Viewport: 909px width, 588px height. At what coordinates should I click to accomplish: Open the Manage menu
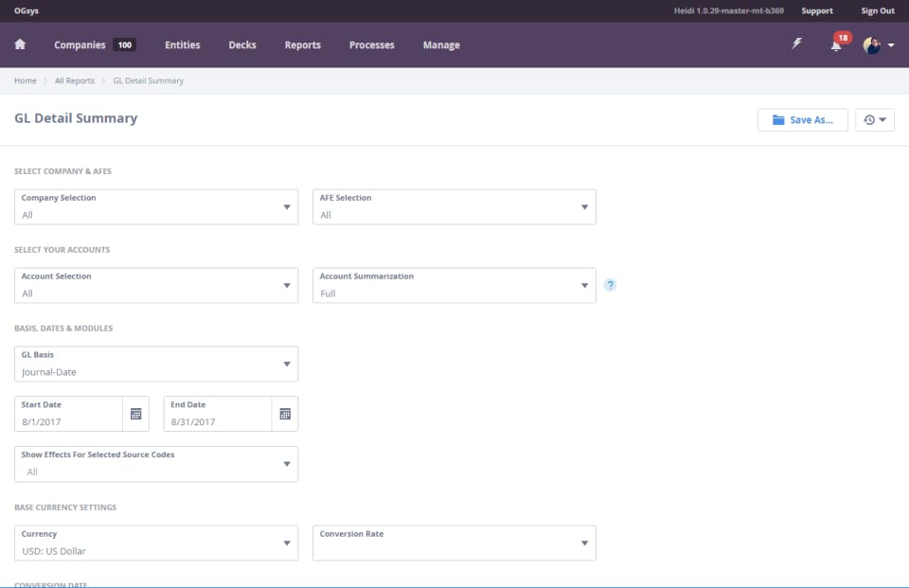click(441, 45)
